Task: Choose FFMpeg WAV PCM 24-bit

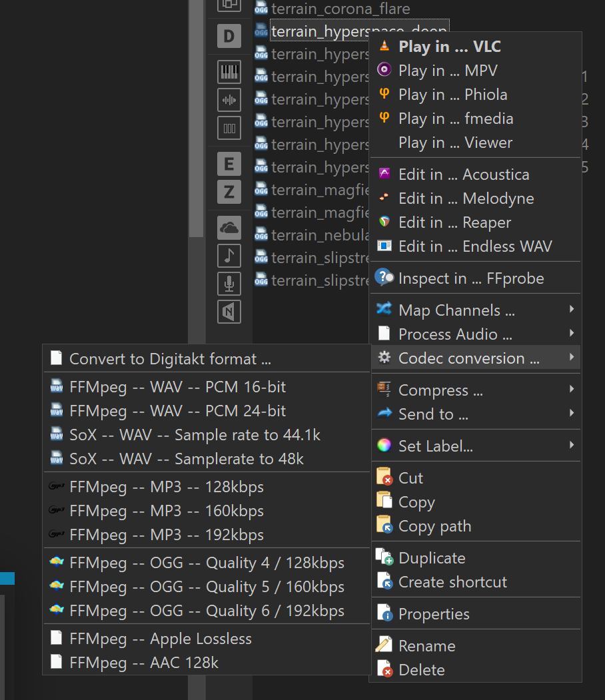Action: 207,411
